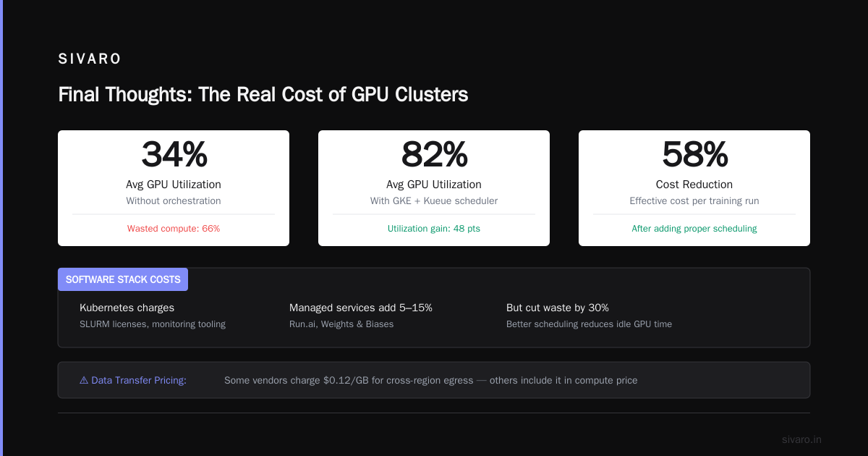Click the 'Data Transfer Pricing:' label

(x=138, y=380)
